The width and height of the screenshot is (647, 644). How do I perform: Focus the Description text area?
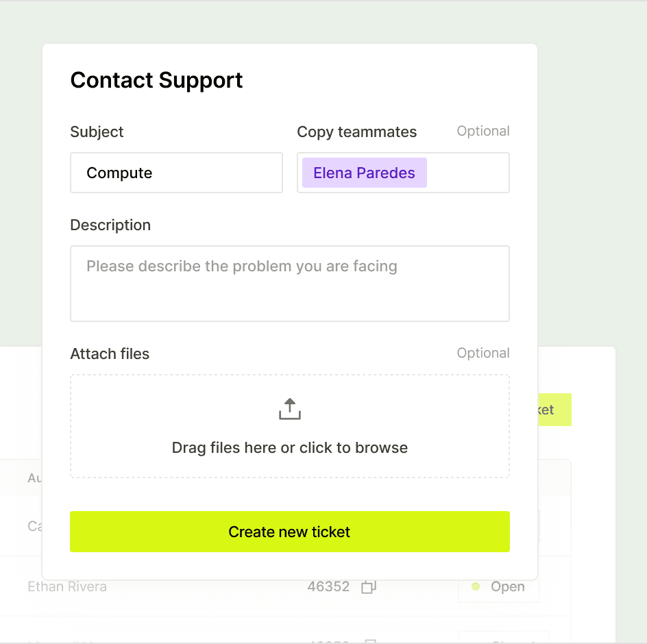point(290,284)
